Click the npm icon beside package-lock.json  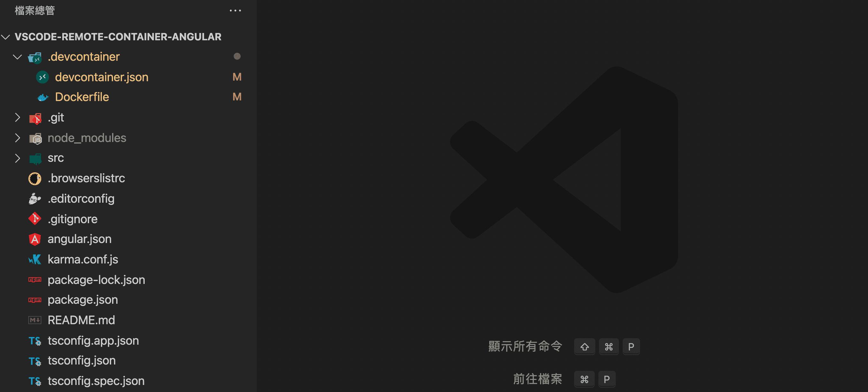point(35,280)
